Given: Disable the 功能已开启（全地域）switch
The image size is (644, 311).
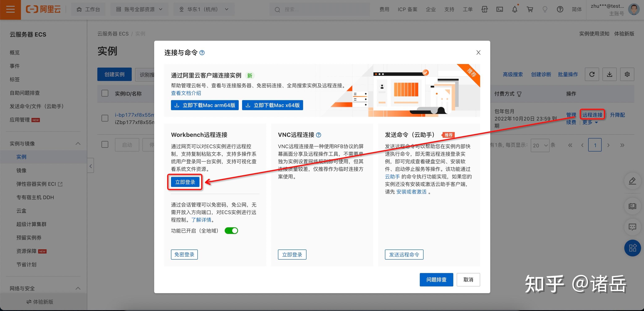Looking at the screenshot, I should [231, 230].
